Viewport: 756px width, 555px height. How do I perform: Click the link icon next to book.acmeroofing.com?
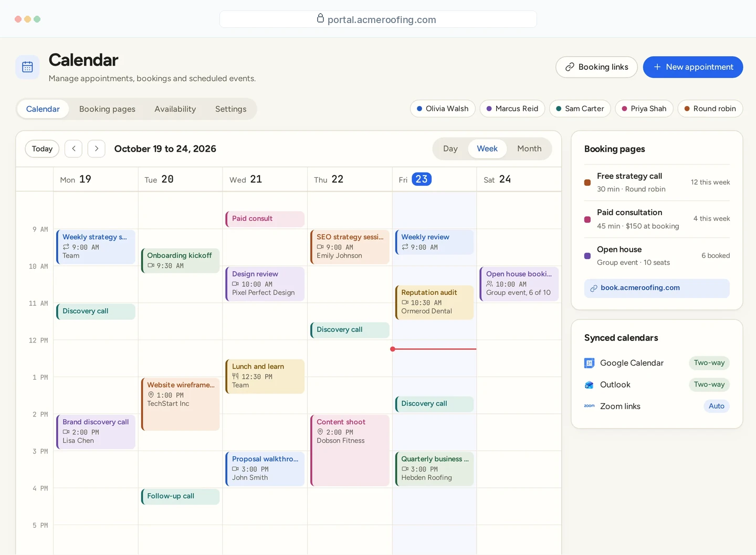594,288
